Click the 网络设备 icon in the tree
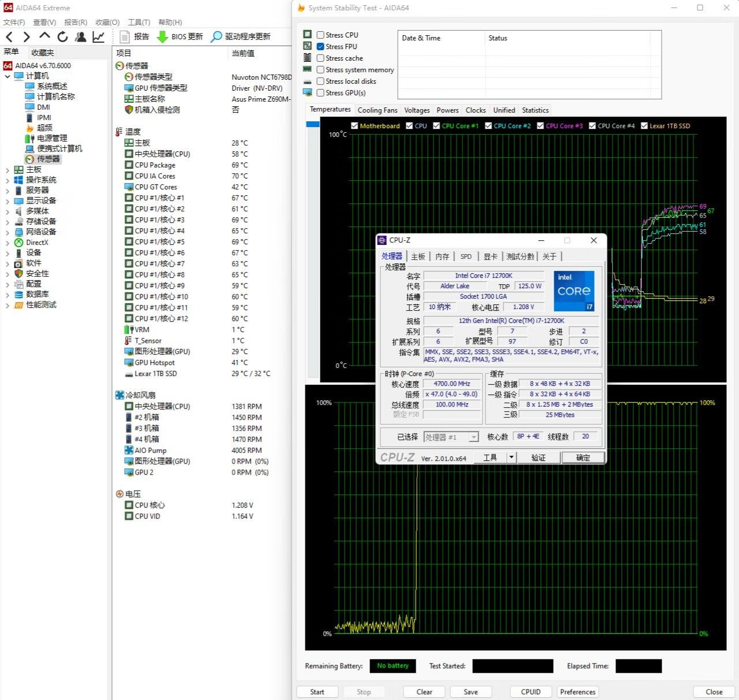 [x=18, y=232]
